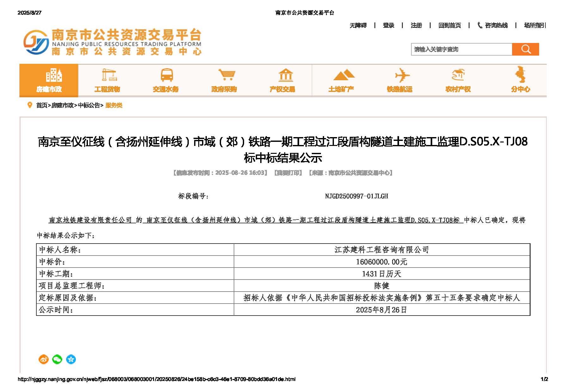Click the 注册 register link

coord(416,26)
